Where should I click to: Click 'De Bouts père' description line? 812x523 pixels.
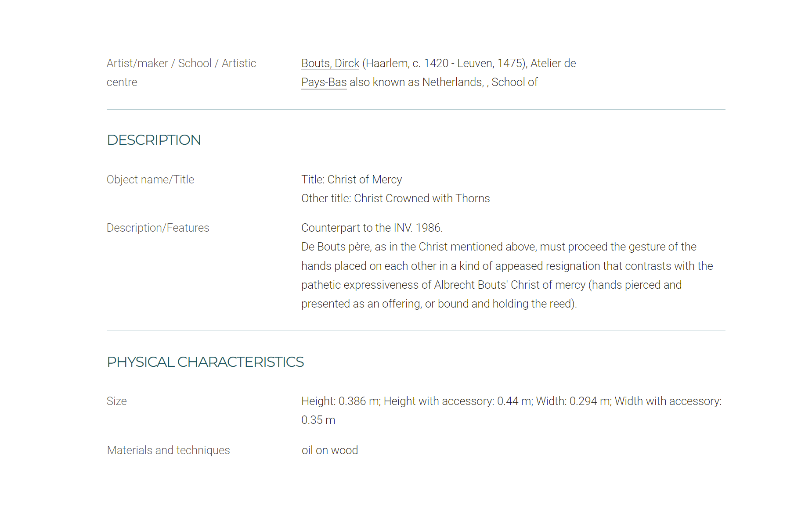[499, 247]
